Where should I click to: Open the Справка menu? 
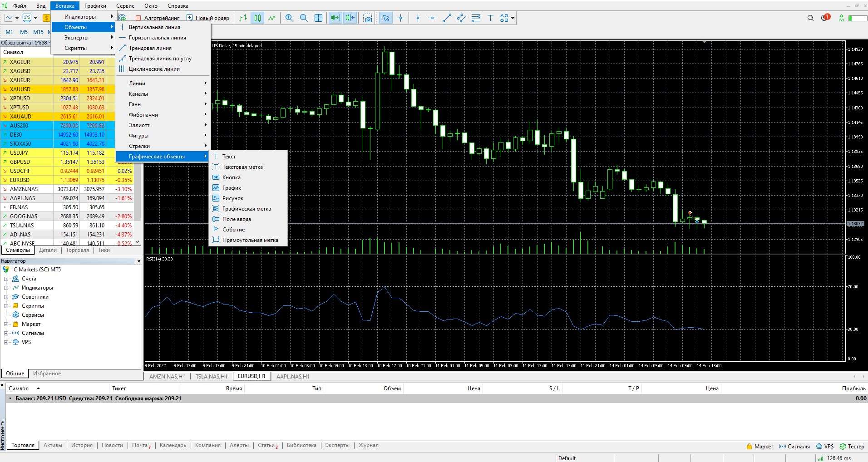pyautogui.click(x=178, y=6)
